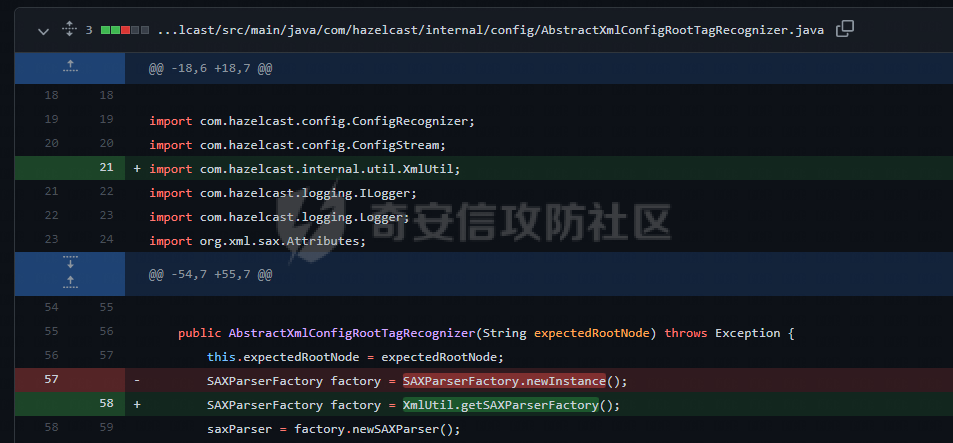
Task: Click new line number 19
Action: 106,119
